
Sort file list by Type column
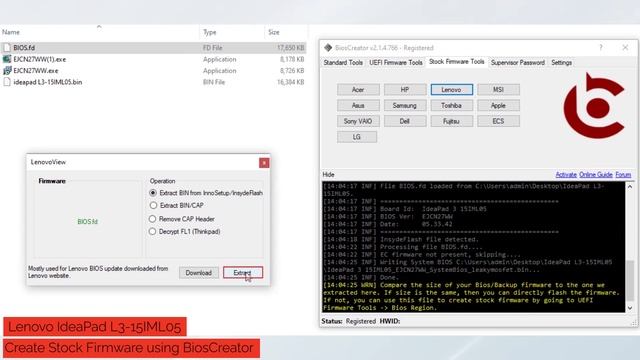(210, 32)
